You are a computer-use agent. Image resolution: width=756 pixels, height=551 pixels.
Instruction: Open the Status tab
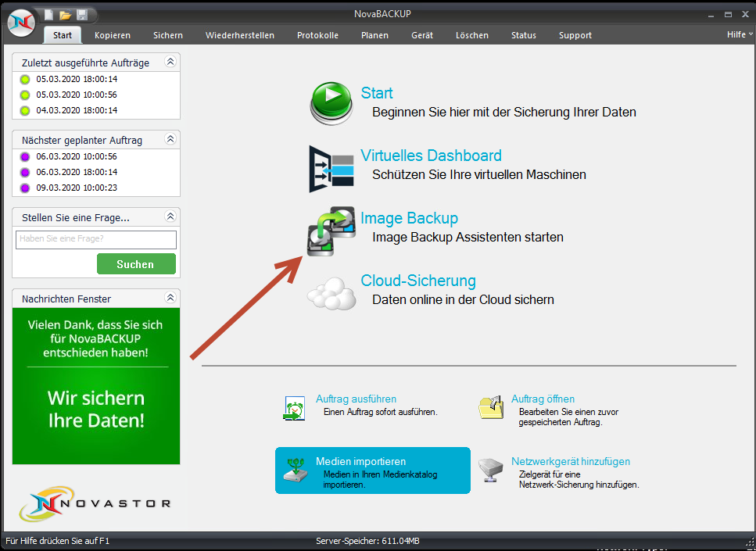coord(524,35)
